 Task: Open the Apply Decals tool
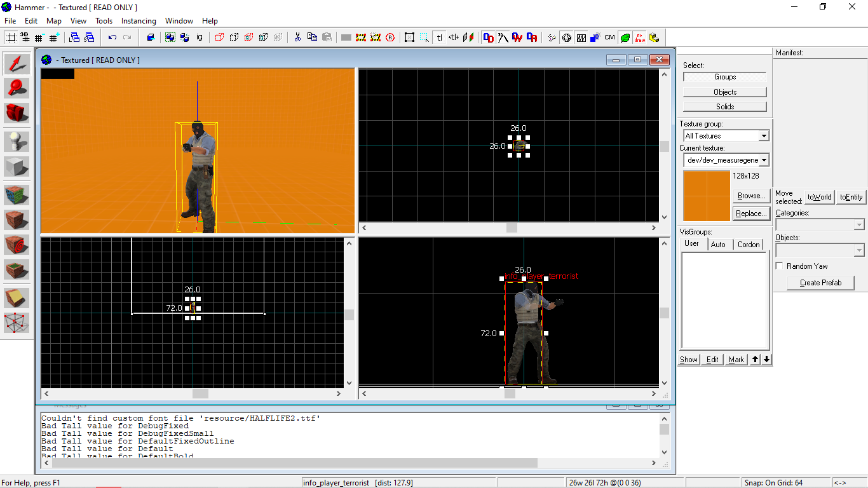tap(17, 245)
